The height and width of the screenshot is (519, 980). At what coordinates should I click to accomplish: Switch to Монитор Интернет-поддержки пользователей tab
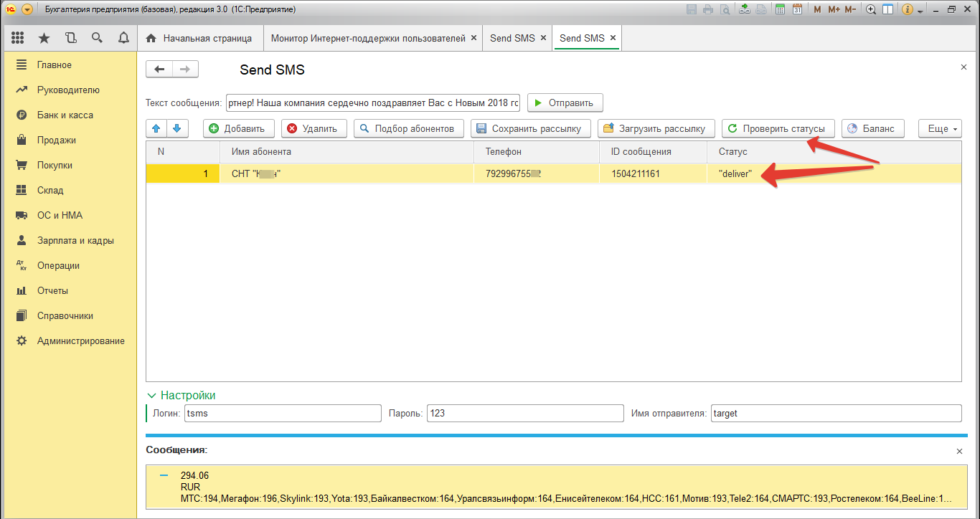[368, 38]
